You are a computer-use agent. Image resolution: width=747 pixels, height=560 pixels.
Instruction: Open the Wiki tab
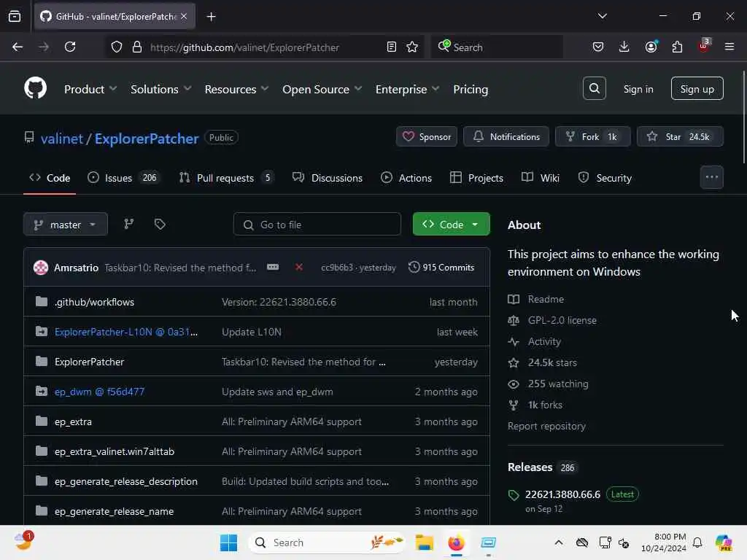pos(541,178)
